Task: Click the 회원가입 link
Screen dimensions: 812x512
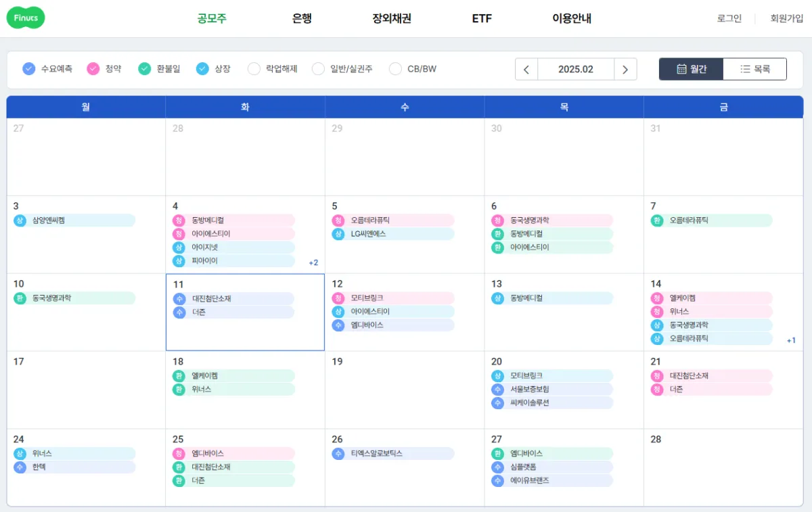Action: 787,18
